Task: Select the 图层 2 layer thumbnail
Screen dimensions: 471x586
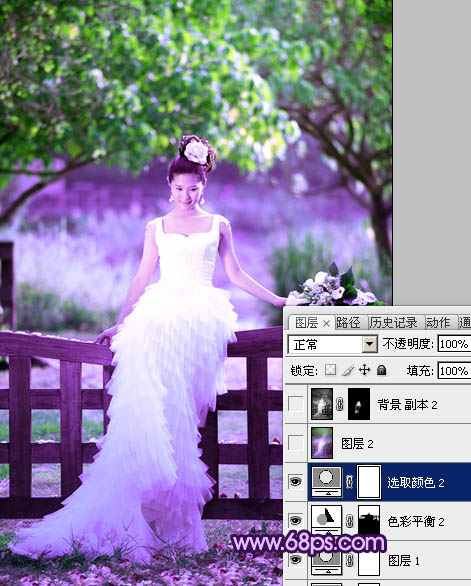Action: point(322,443)
